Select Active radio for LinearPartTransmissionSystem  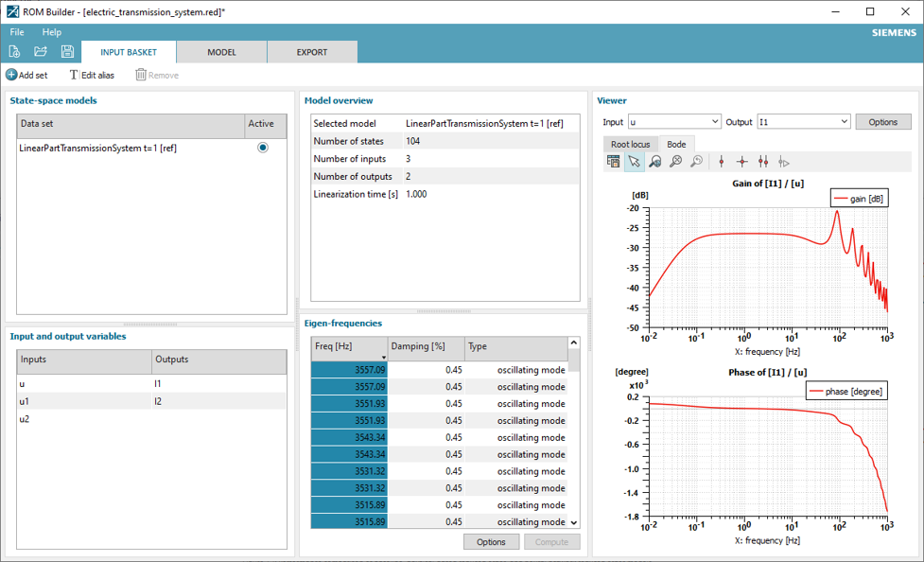click(x=262, y=148)
